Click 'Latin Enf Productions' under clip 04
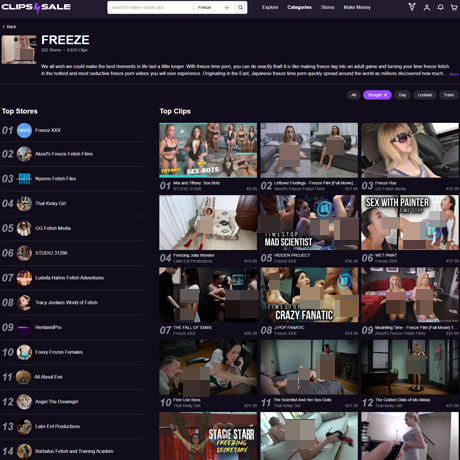Screen dimensions: 460x460 tap(192, 261)
